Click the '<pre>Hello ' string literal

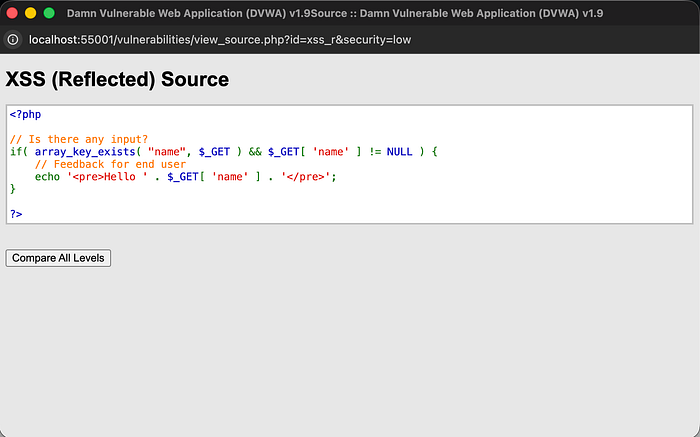pyautogui.click(x=107, y=177)
